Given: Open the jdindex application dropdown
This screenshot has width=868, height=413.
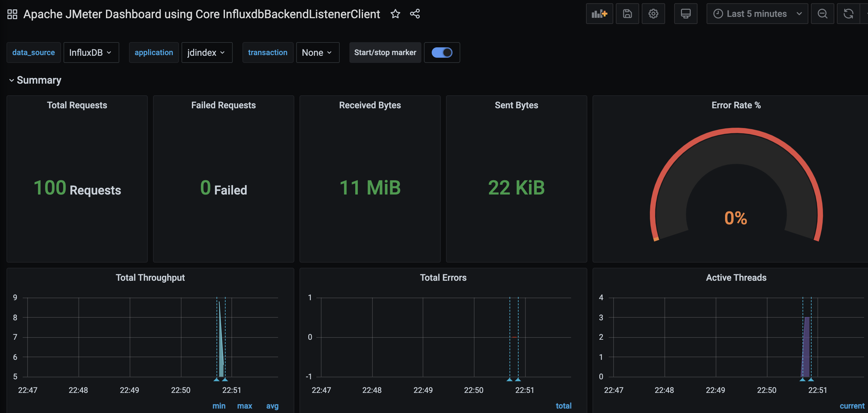Looking at the screenshot, I should (x=206, y=53).
